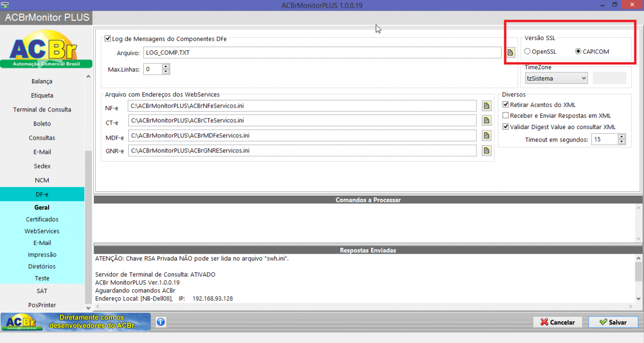The image size is (644, 343).
Task: Click the Comandos a Processar scroll down arrow
Action: click(x=639, y=239)
